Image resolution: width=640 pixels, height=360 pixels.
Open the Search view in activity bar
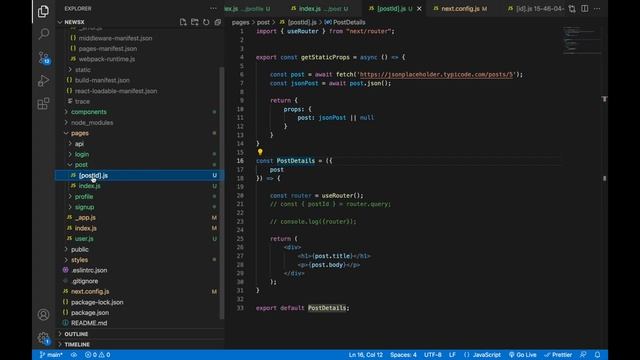[43, 34]
